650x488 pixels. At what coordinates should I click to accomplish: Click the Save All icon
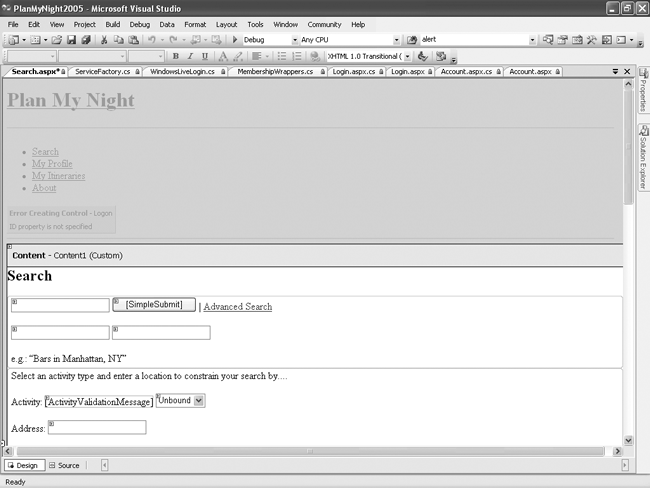pos(86,40)
